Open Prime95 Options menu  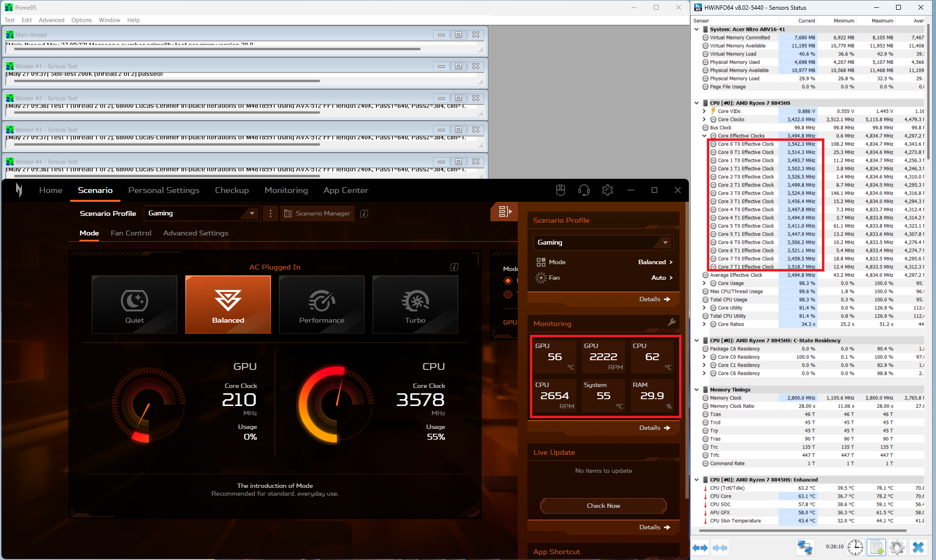pos(81,20)
